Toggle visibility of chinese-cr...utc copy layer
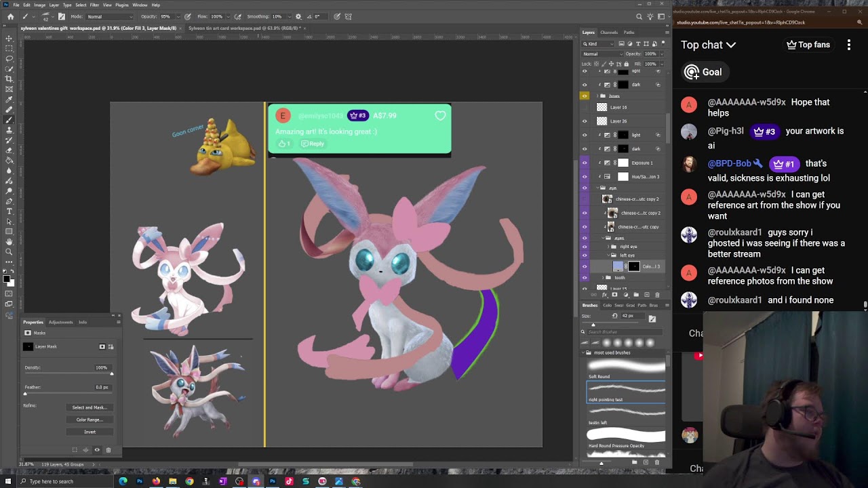This screenshot has width=868, height=488. [585, 226]
